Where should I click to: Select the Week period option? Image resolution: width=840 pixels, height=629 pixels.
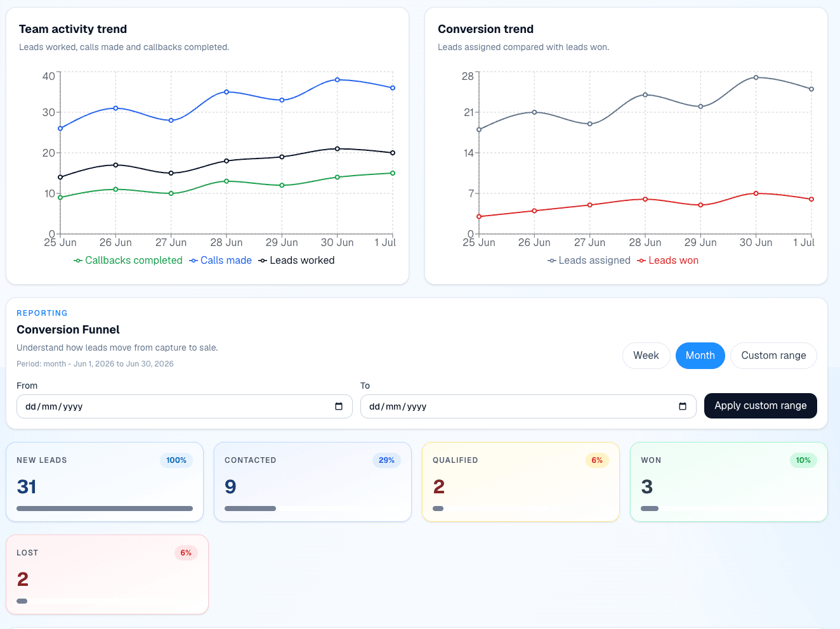(646, 356)
